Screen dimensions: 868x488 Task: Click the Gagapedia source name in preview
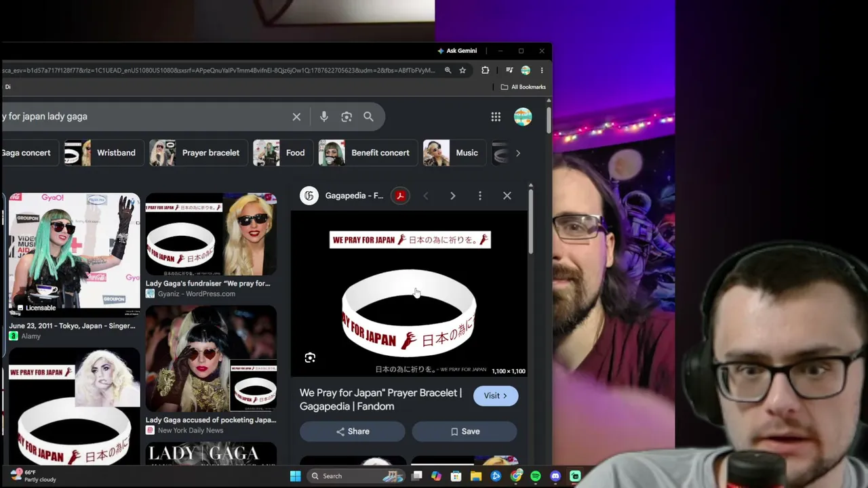354,196
